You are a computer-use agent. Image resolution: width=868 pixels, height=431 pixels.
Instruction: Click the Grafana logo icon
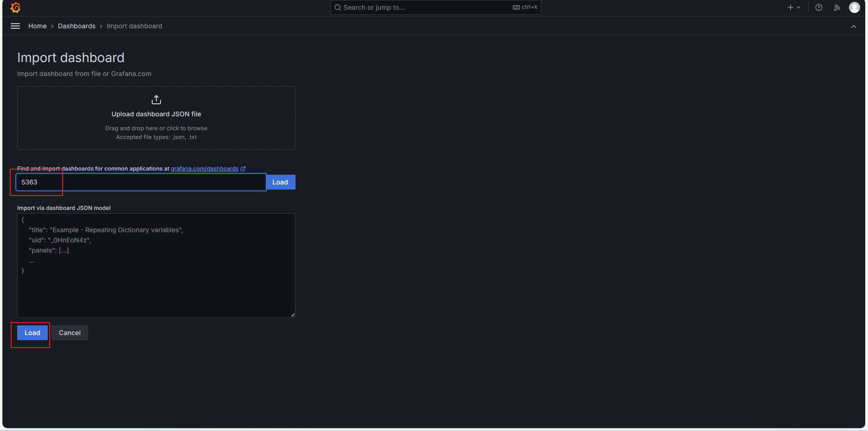(x=15, y=7)
